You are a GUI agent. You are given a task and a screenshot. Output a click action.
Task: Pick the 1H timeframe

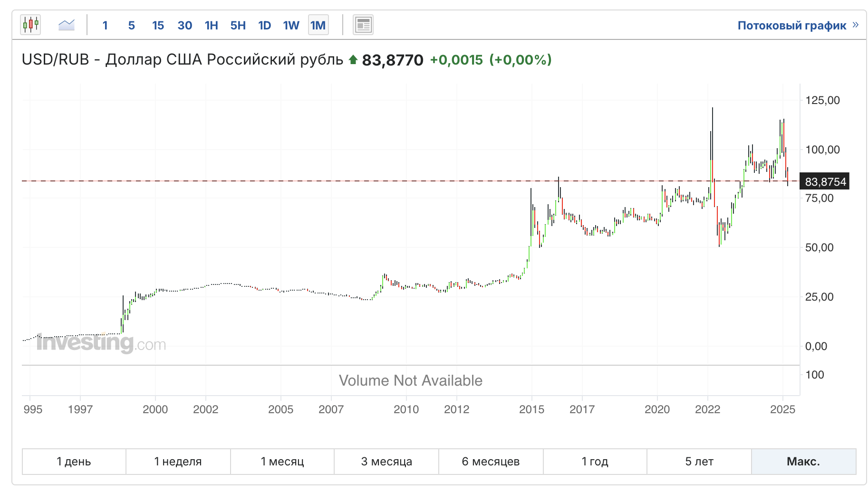coord(212,25)
